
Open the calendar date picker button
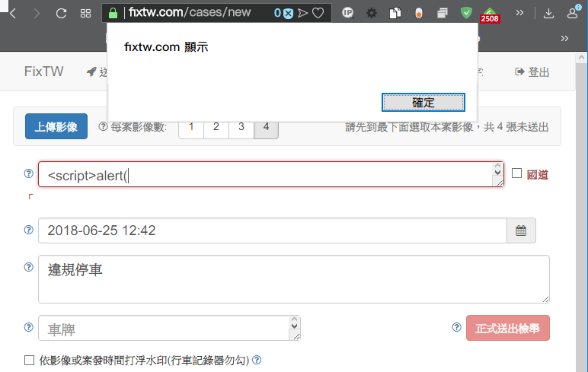pyautogui.click(x=521, y=231)
